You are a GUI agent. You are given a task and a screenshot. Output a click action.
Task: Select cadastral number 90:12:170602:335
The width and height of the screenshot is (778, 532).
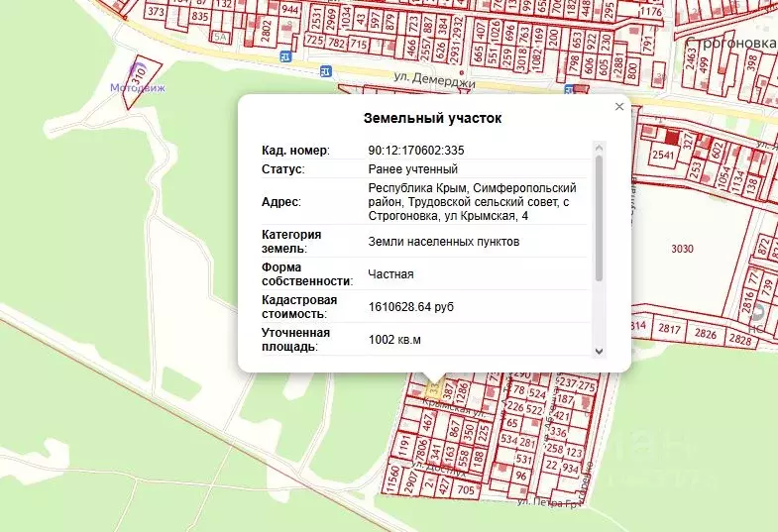point(416,151)
